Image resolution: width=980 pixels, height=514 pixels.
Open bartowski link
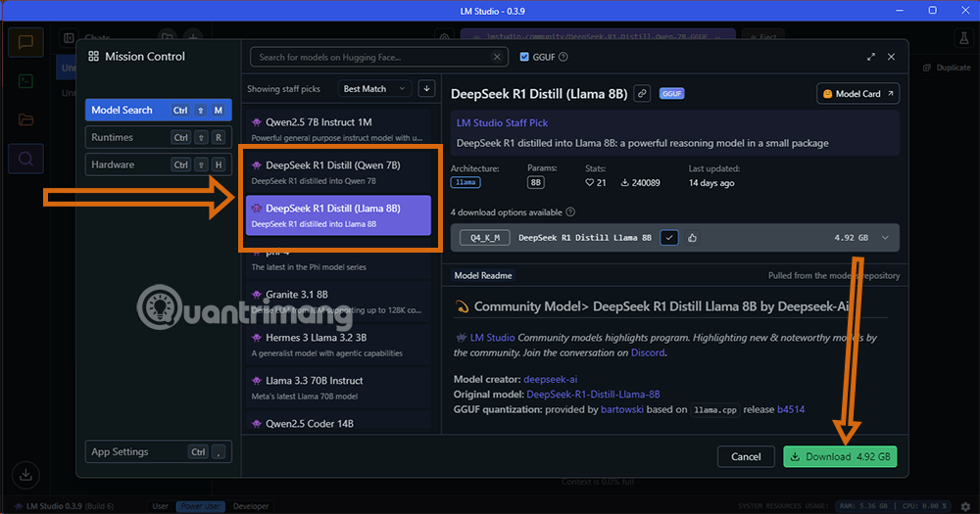coord(622,409)
